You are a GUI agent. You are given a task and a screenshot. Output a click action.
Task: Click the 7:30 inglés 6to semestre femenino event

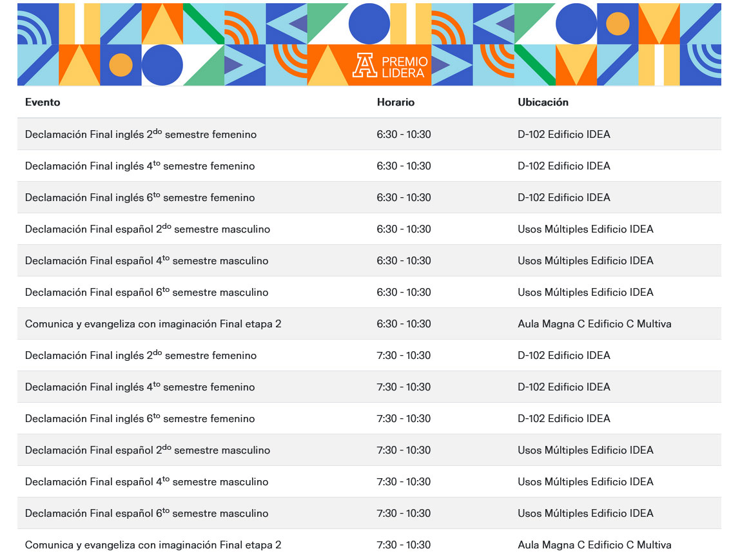click(x=140, y=418)
